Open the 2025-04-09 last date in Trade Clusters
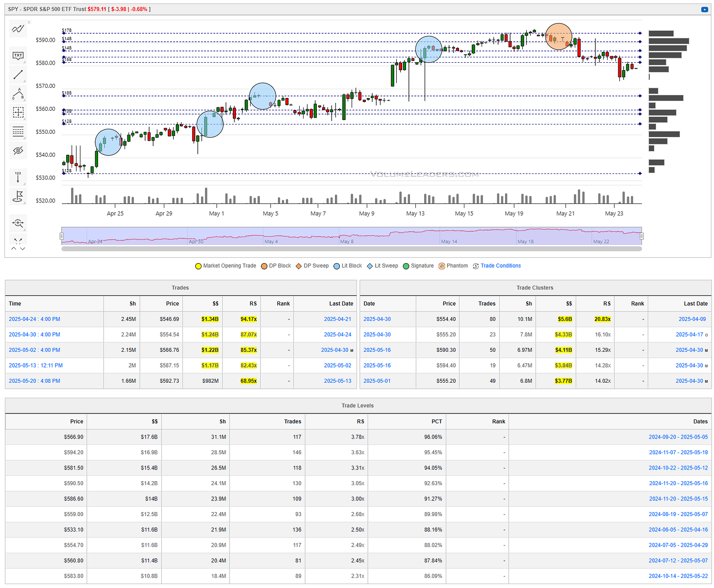Viewport: 714px width, 588px height. point(692,319)
